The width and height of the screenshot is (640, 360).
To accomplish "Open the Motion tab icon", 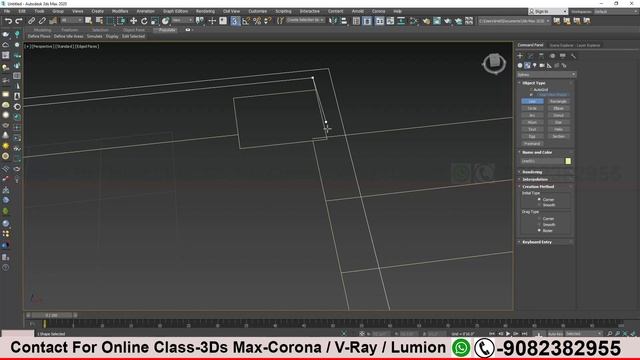I will pos(552,56).
